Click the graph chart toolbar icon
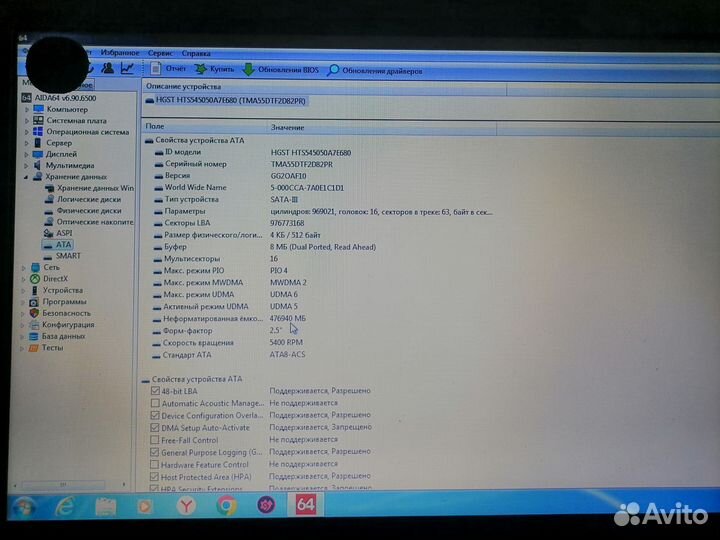The width and height of the screenshot is (720, 540). click(x=127, y=68)
